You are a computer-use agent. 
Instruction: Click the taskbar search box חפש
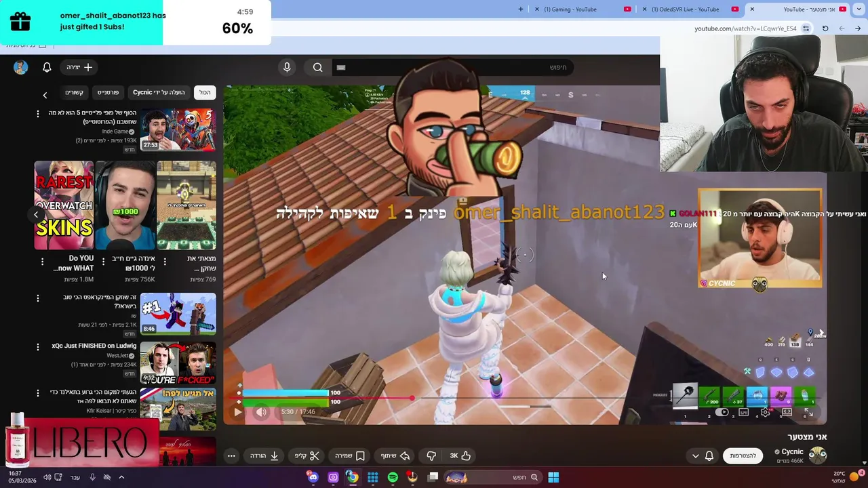(x=493, y=477)
